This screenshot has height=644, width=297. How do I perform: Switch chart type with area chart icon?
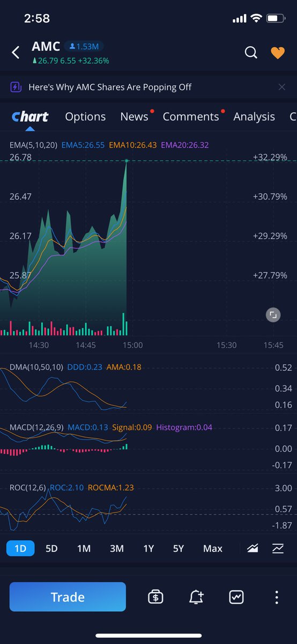253,548
